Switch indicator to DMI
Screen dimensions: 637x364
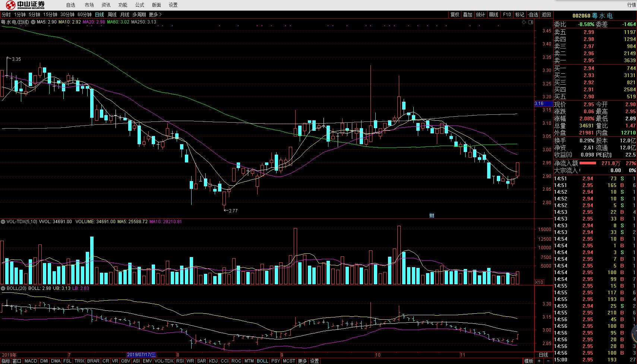pyautogui.click(x=44, y=361)
